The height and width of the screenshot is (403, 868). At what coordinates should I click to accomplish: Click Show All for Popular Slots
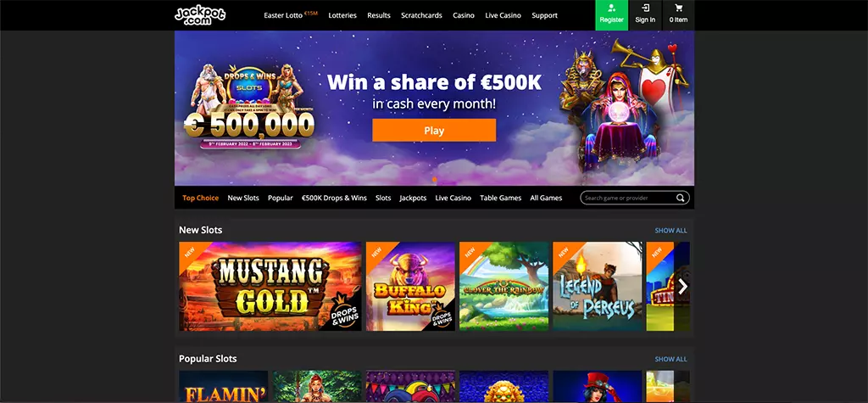point(671,359)
